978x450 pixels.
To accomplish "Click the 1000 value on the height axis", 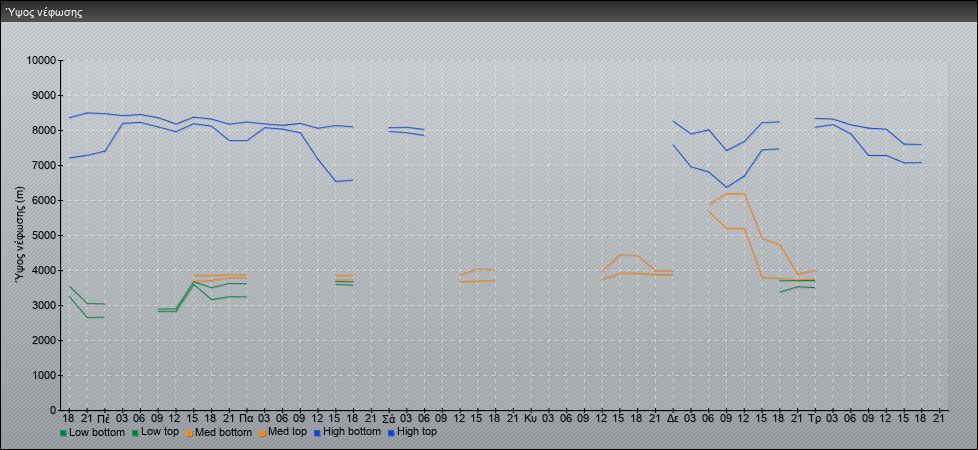I will coord(44,375).
